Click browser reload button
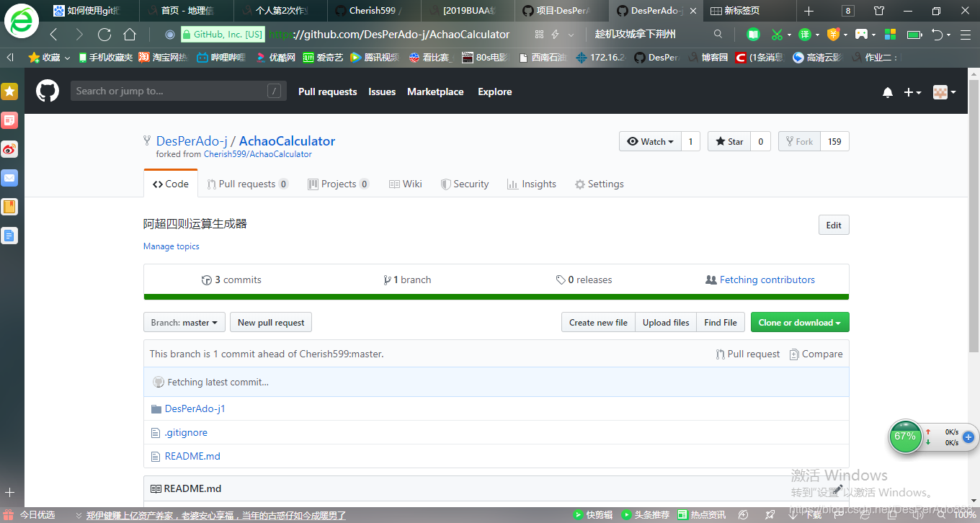The height and width of the screenshot is (523, 980). [104, 35]
